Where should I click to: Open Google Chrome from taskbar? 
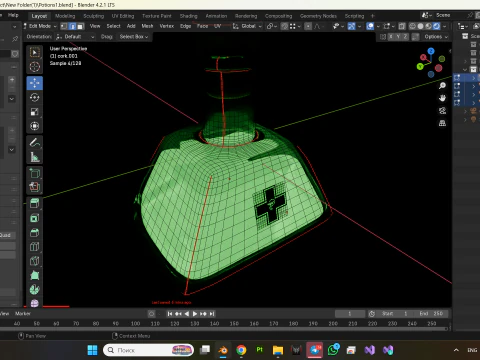[x=241, y=350]
